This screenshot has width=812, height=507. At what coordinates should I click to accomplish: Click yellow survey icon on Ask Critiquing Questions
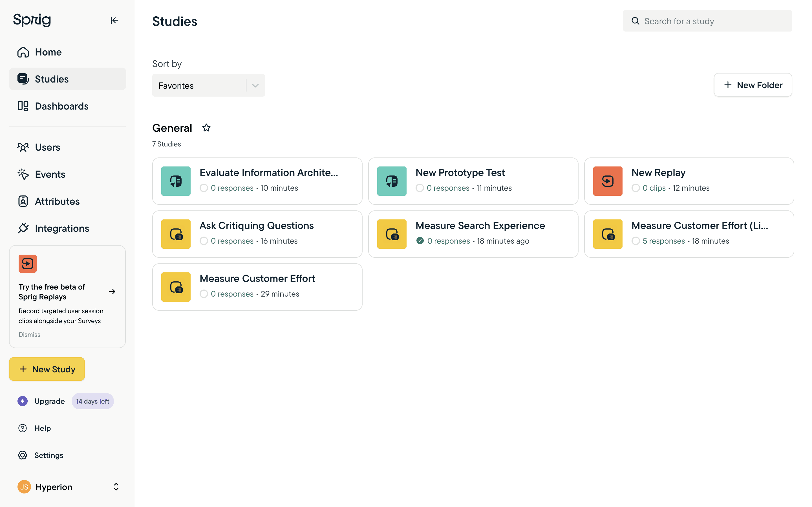(x=176, y=234)
